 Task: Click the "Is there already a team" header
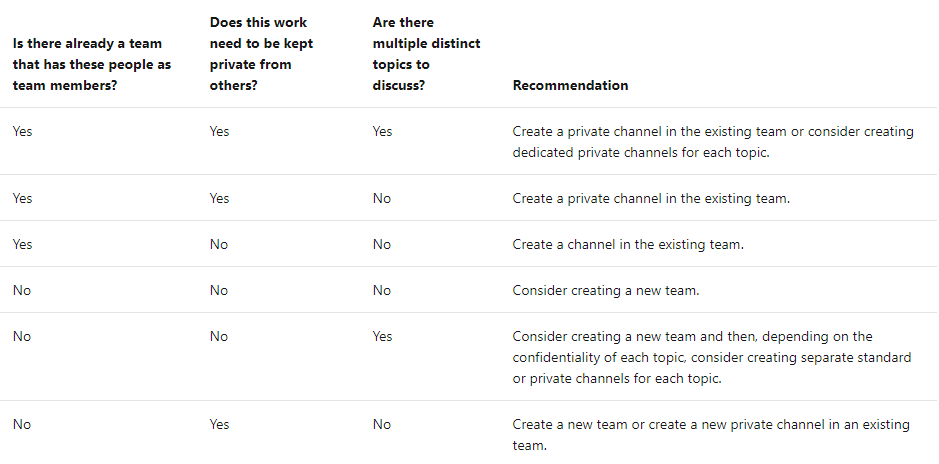tap(87, 64)
